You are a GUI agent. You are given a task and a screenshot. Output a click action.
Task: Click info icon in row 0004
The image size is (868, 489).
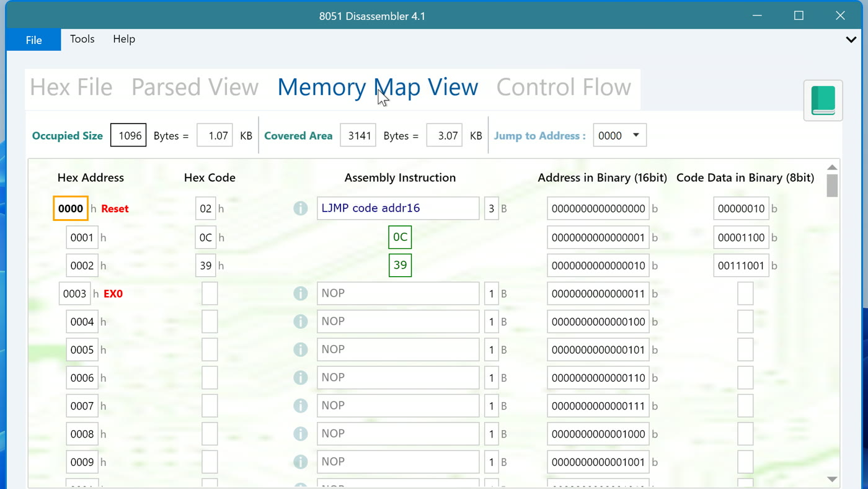pyautogui.click(x=301, y=321)
